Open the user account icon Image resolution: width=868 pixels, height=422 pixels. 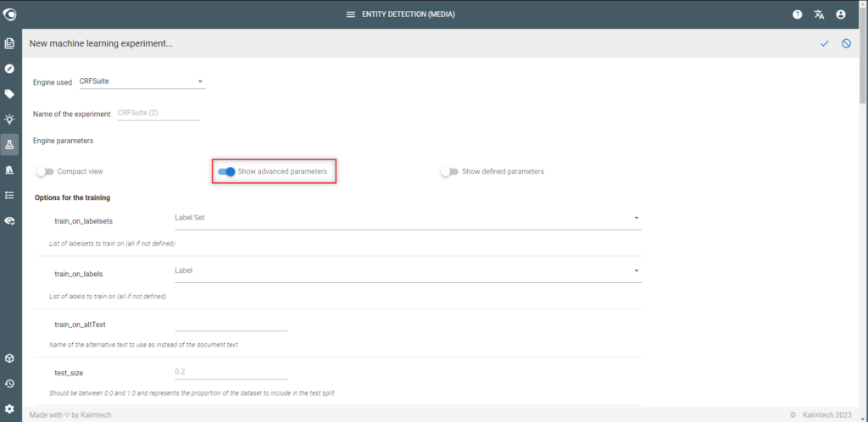click(841, 14)
